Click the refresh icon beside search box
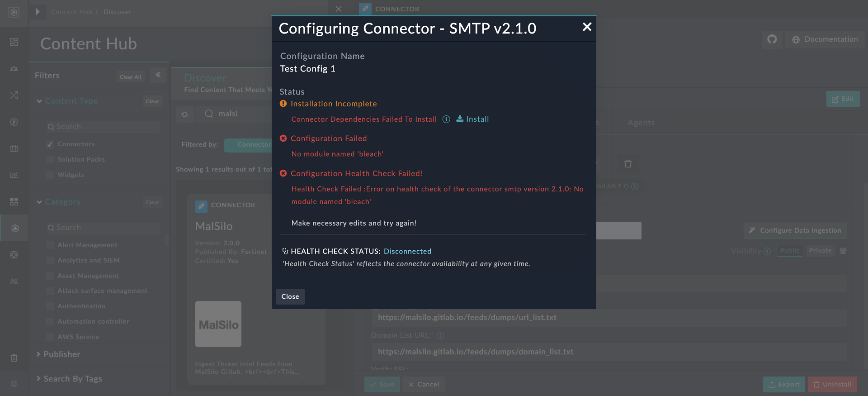This screenshot has width=868, height=396. (185, 115)
